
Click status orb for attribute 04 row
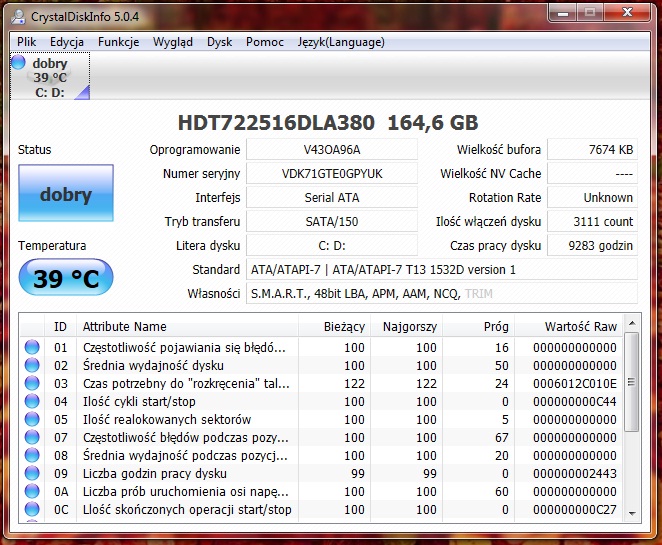coord(32,401)
